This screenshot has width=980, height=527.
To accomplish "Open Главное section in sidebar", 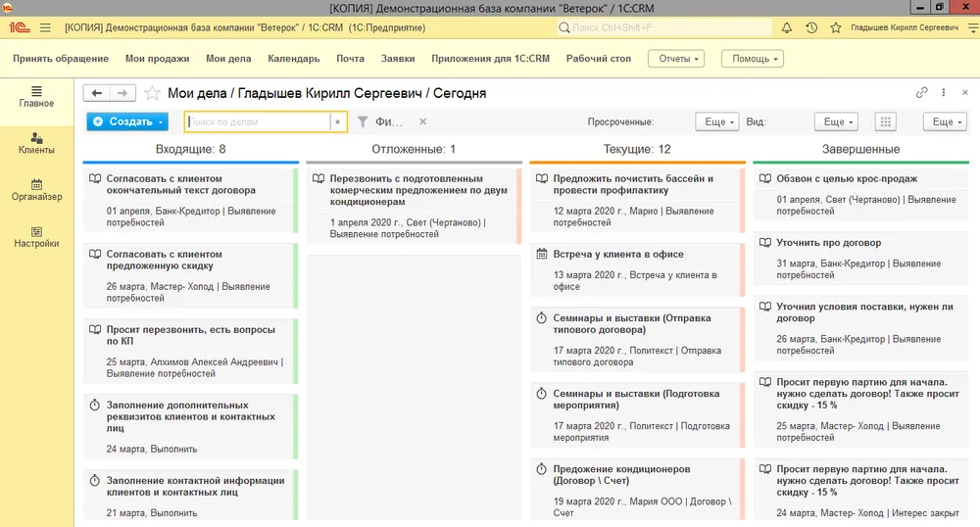I will tap(36, 97).
